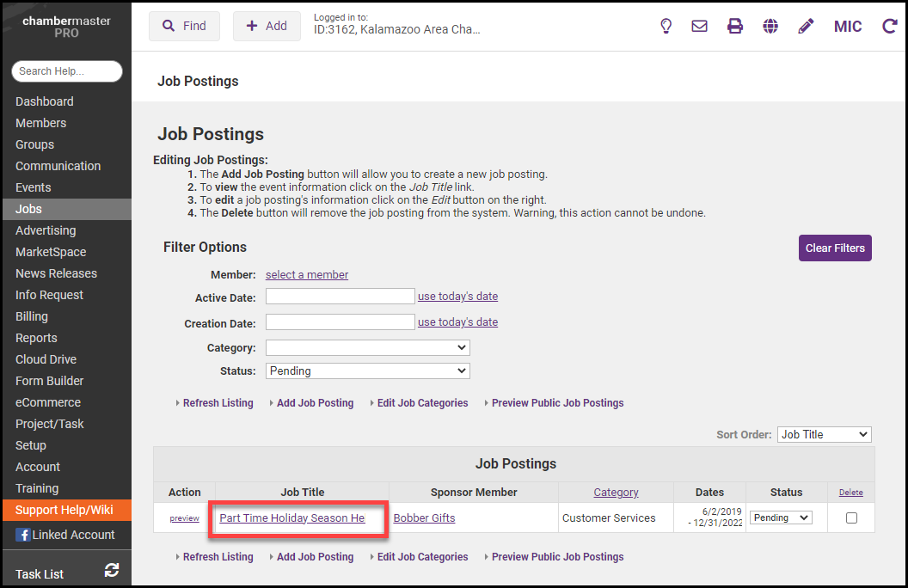Open the globe icon in header

[x=770, y=27]
